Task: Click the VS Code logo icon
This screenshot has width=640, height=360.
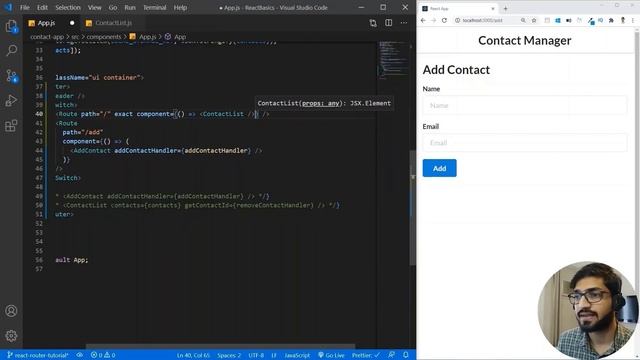Action: point(8,7)
